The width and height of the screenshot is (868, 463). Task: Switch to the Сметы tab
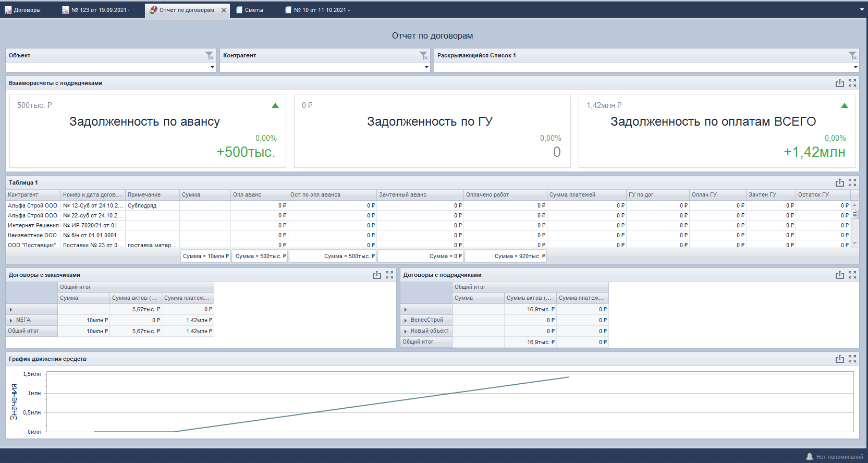tap(253, 10)
